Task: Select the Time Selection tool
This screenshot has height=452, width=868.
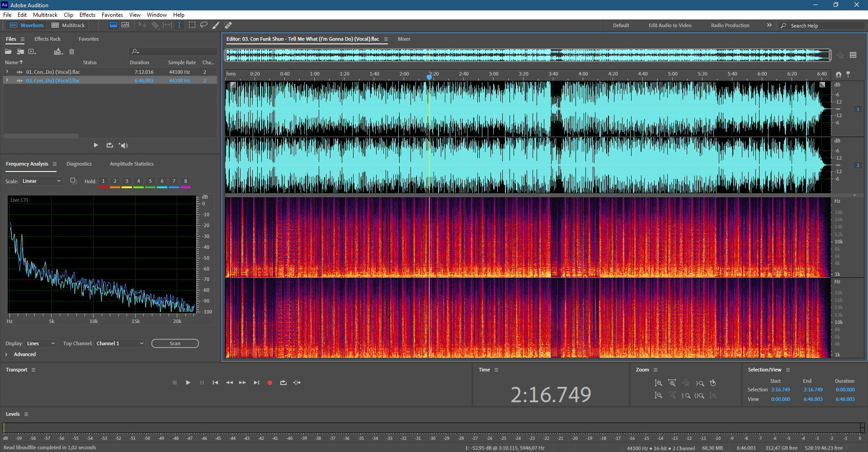Action: [179, 25]
